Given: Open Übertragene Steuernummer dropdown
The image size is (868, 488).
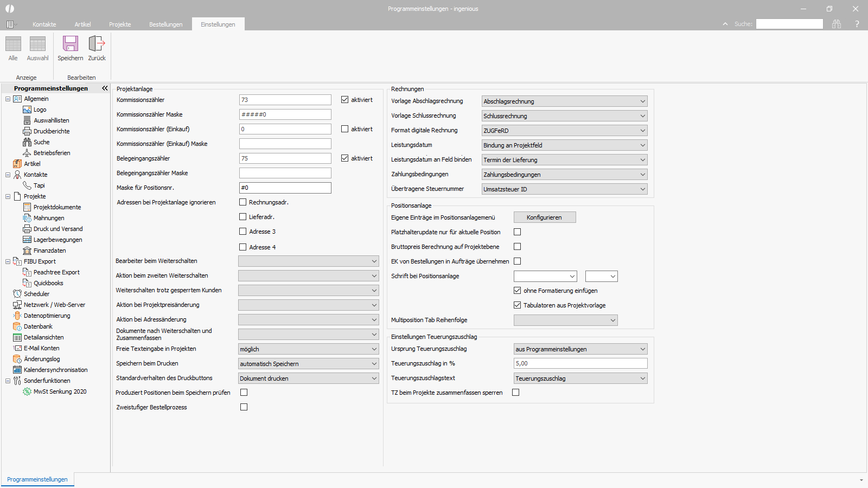Looking at the screenshot, I should point(564,189).
